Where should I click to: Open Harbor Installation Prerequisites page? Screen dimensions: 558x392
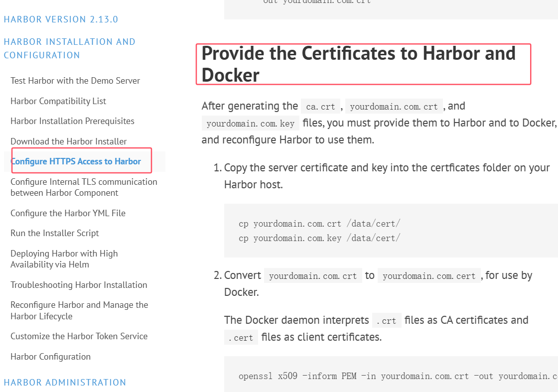pos(72,121)
